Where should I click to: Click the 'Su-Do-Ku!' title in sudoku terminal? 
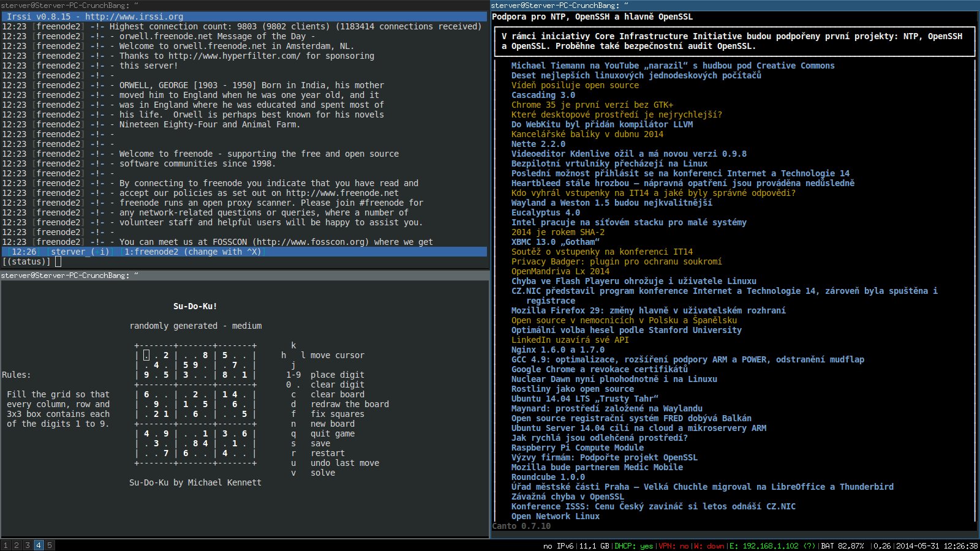click(x=195, y=306)
